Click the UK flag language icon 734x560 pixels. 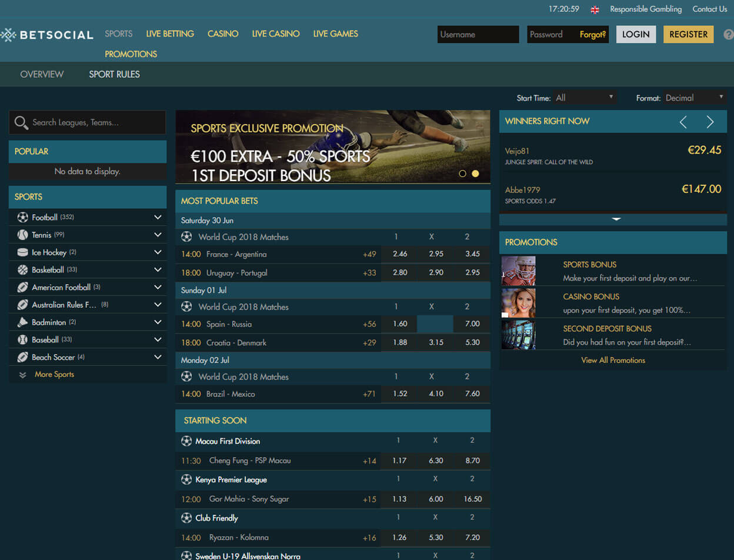click(595, 9)
